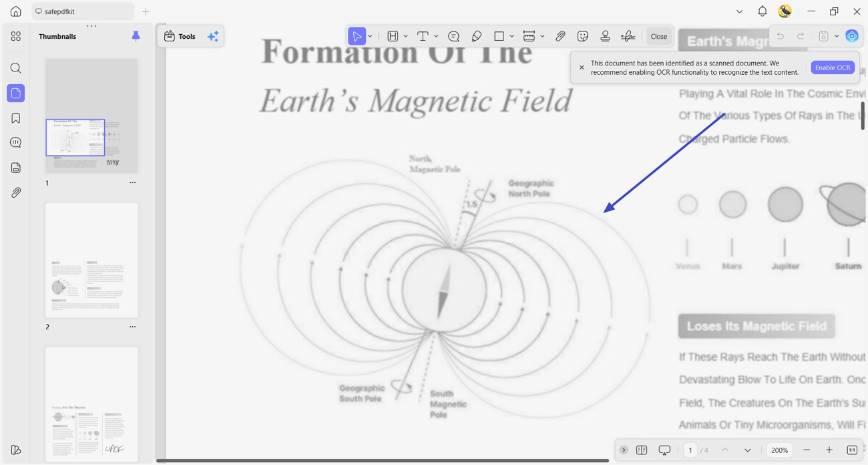Viewport: 868px width, 465px height.
Task: Open the search panel
Action: tap(16, 68)
